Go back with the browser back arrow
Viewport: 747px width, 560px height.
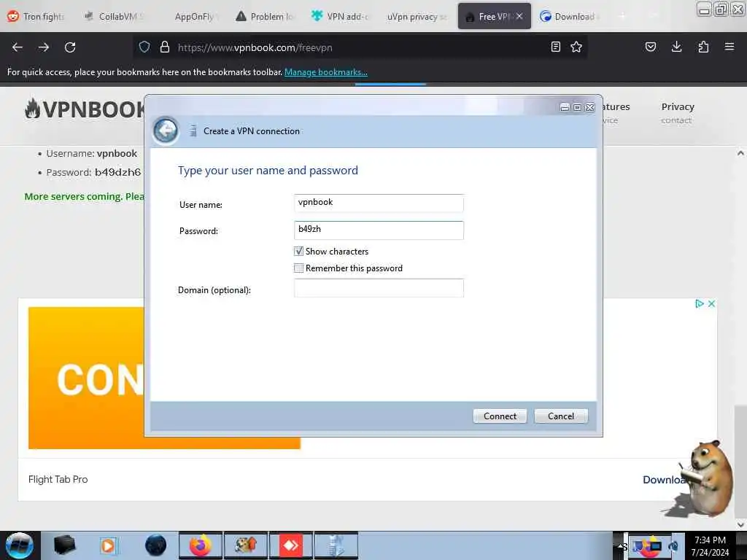pyautogui.click(x=18, y=47)
